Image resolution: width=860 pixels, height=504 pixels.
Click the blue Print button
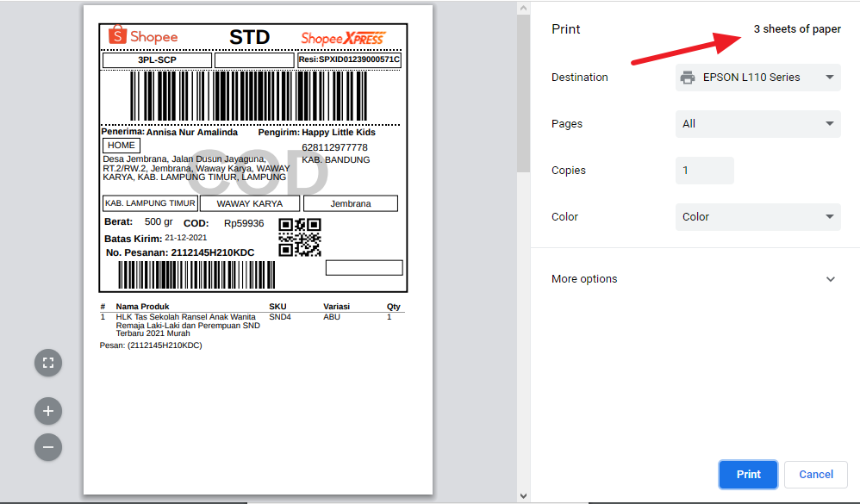pos(748,475)
